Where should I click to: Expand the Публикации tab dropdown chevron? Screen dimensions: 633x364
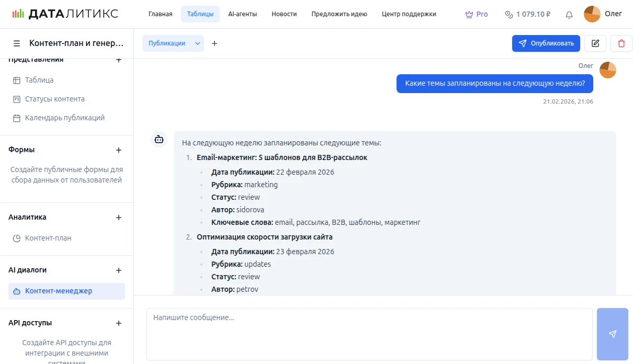pyautogui.click(x=198, y=43)
